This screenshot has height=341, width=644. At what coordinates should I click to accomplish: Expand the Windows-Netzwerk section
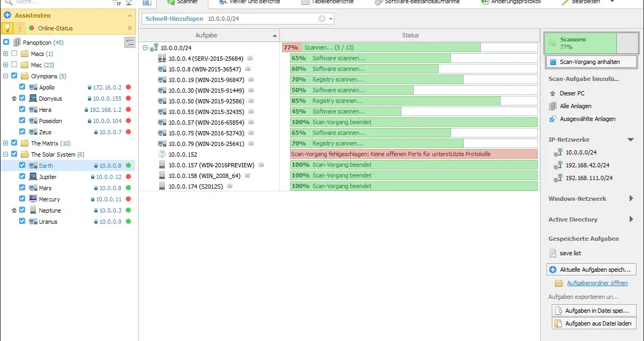(631, 199)
